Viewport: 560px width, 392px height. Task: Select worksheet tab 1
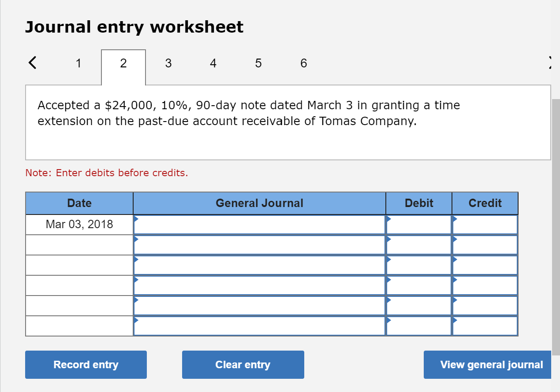(78, 63)
